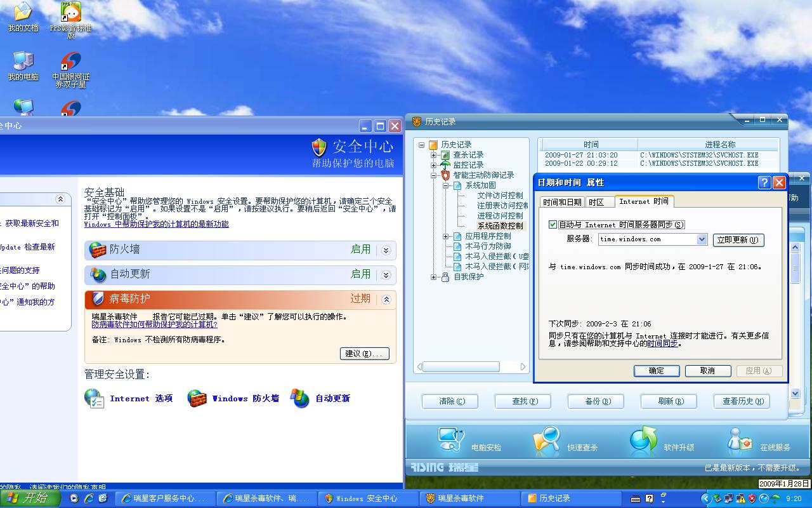Collapse the 病毒防护 section chevron
The image size is (812, 508).
click(x=386, y=299)
